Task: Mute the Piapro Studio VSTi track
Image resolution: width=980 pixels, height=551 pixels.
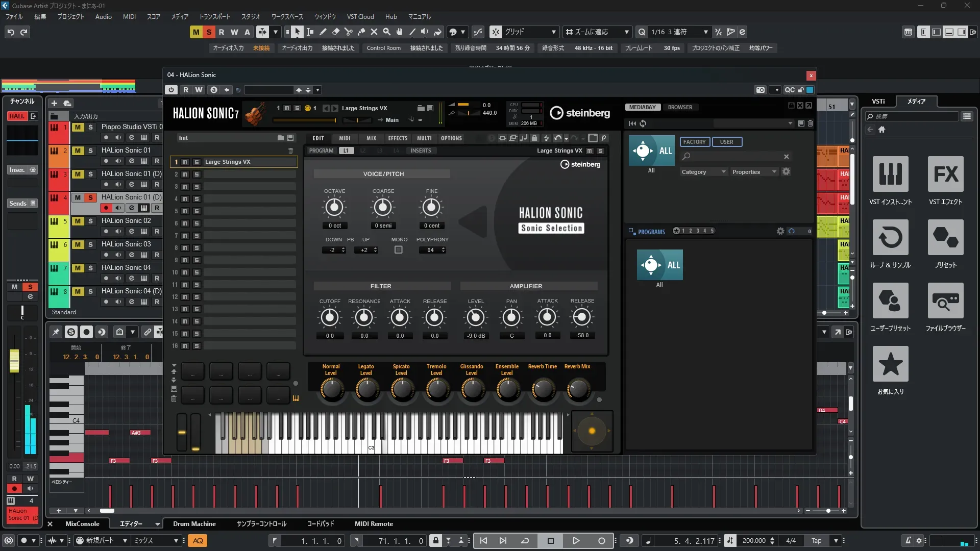Action: coord(78,127)
